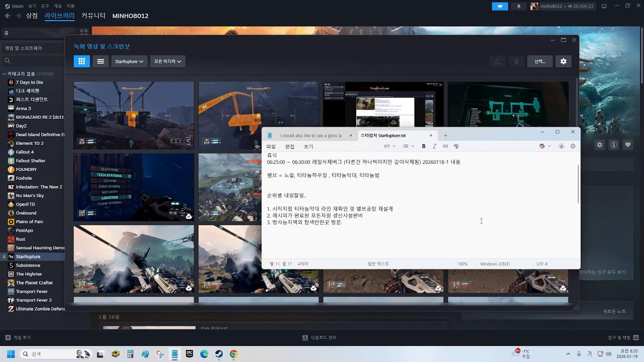Screen dimensions: 644x362
Task: Open 라이브러리 library tab
Action: [x=59, y=16]
